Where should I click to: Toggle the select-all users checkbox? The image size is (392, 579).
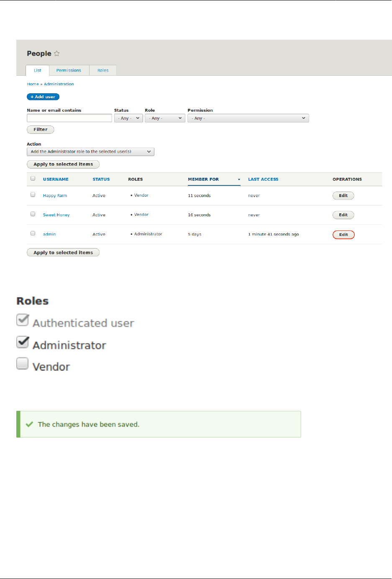[33, 179]
